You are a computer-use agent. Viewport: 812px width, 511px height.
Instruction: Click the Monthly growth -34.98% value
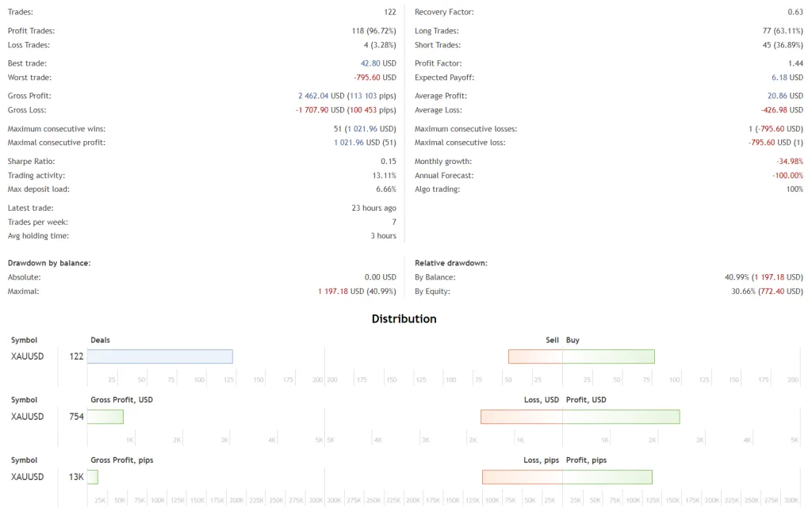click(x=786, y=162)
